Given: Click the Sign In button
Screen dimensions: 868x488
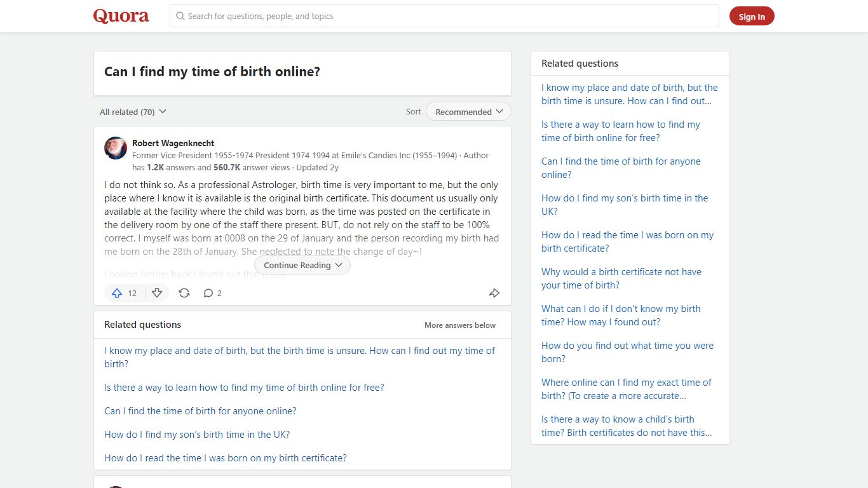Looking at the screenshot, I should (752, 17).
